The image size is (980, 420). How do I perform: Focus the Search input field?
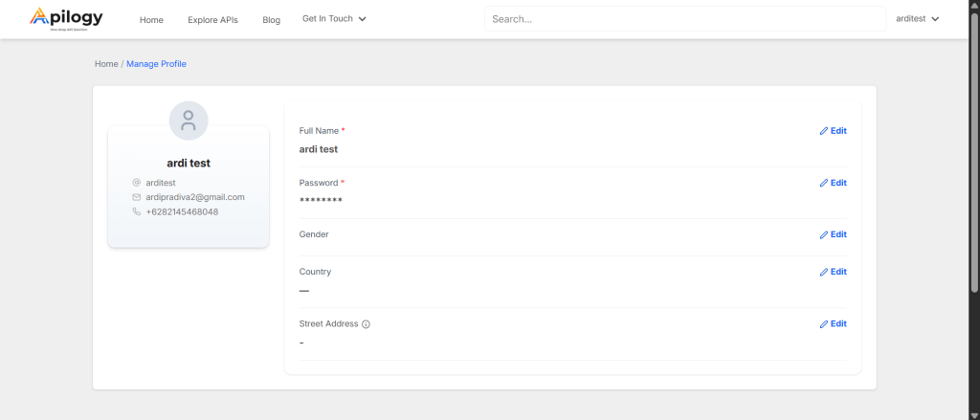(x=684, y=18)
